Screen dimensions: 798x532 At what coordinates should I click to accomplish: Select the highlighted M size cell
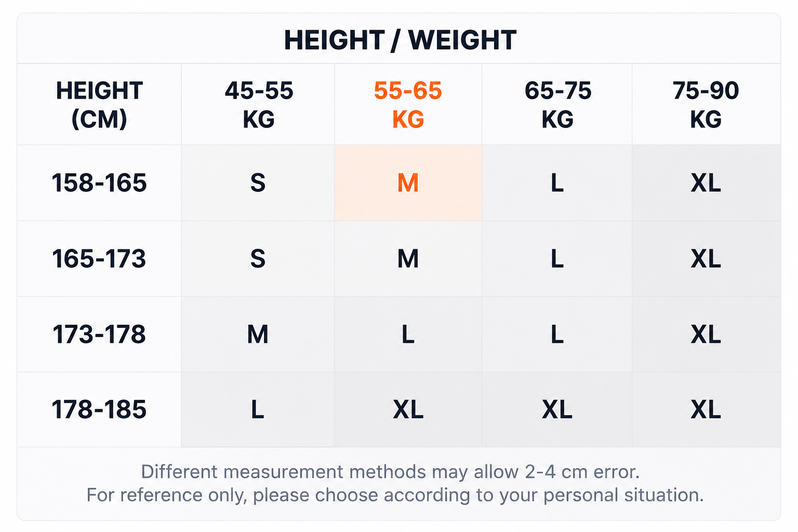pos(408,183)
